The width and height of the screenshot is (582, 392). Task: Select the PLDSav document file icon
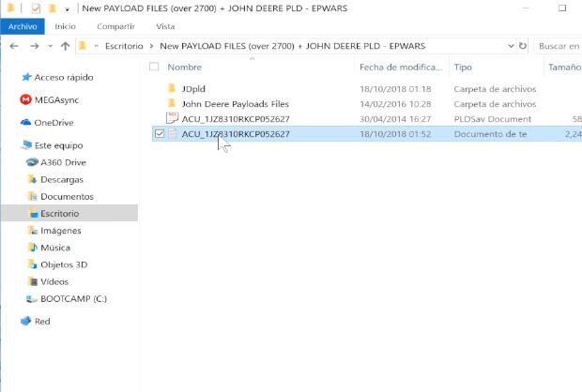click(x=172, y=118)
